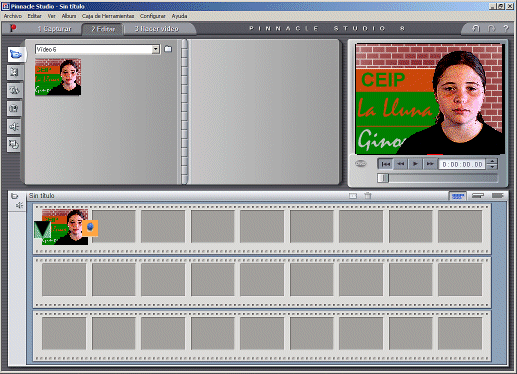This screenshot has height=374, width=517.
Task: Switch to Text list view
Action: pyautogui.click(x=498, y=196)
